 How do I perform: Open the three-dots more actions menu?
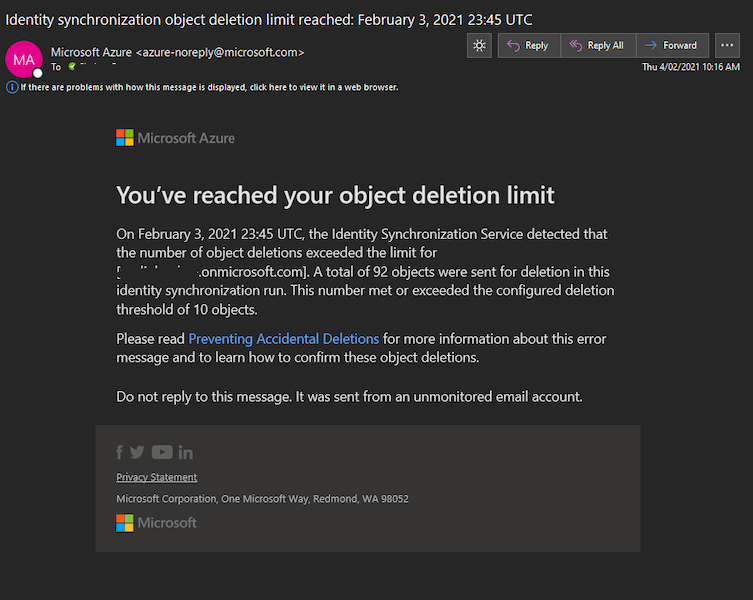click(727, 46)
